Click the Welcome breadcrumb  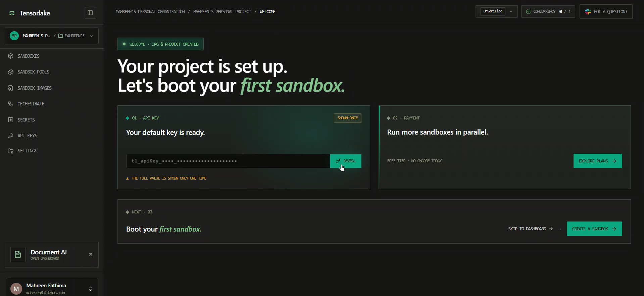267,12
